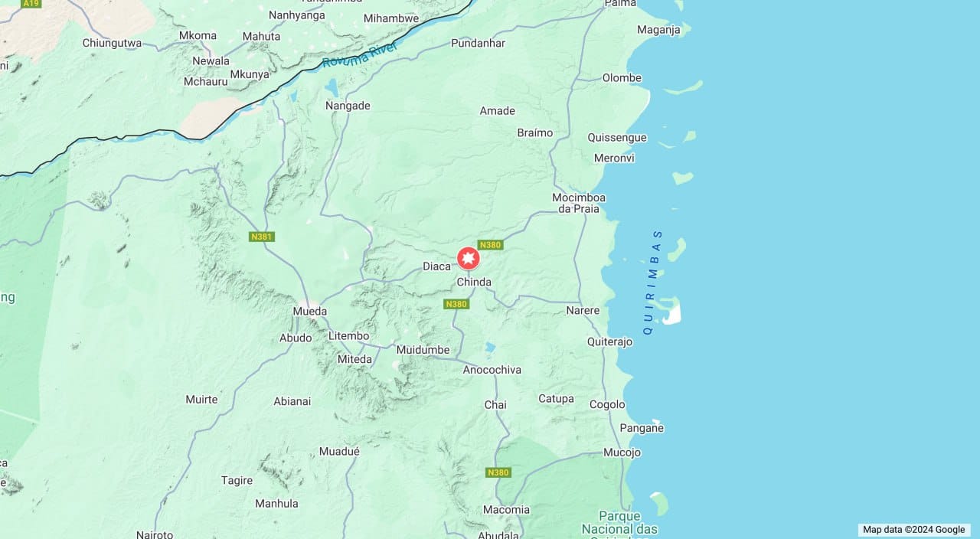Select the Mocimboa da Praia label
980x539 pixels.
click(579, 203)
